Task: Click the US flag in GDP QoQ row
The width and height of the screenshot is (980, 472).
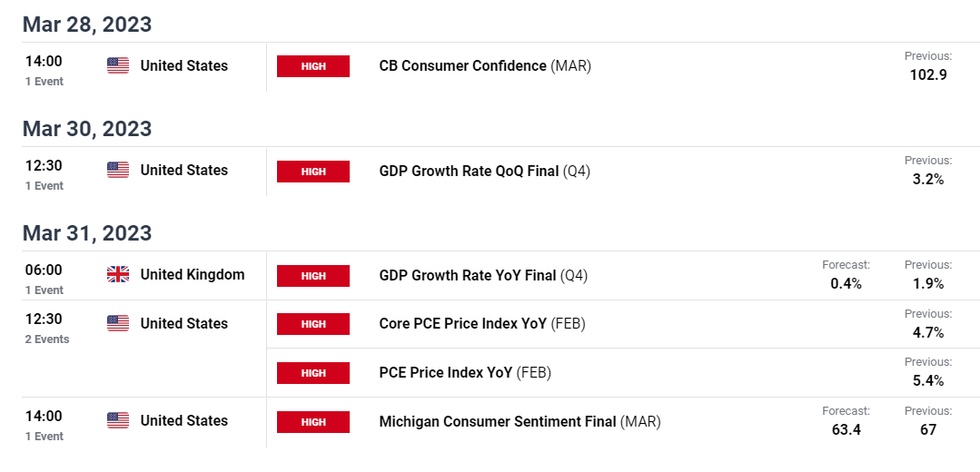Action: [x=117, y=170]
